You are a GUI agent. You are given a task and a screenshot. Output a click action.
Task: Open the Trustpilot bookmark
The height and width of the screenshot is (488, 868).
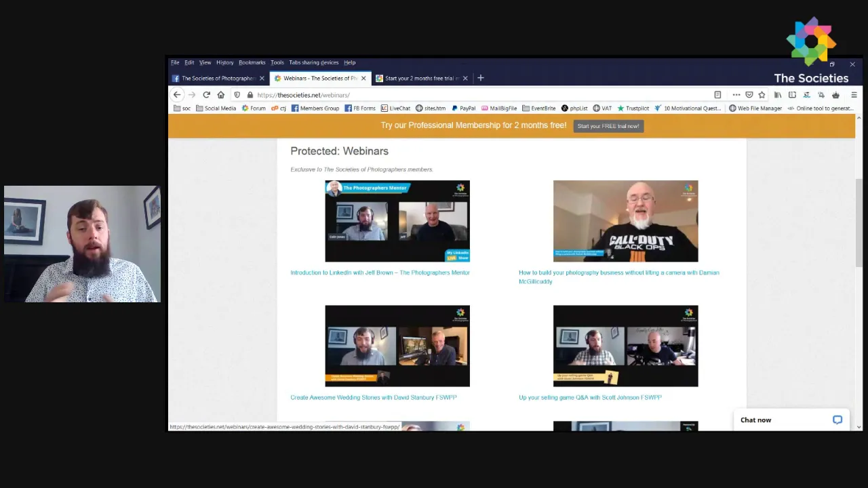[633, 108]
